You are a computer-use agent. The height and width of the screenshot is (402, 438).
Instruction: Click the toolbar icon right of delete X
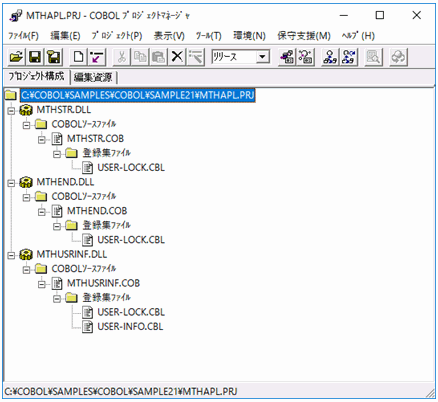(x=196, y=57)
